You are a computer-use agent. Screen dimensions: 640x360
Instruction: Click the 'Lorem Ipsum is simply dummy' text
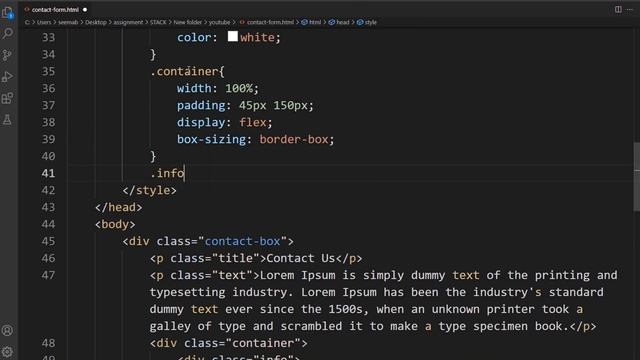coord(352,275)
